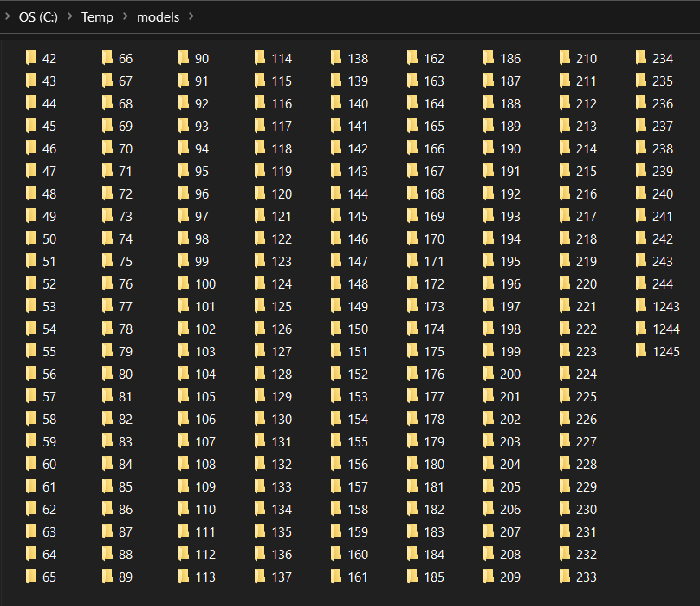Select the folder icon labeled 1245
This screenshot has height=606, width=700.
[x=641, y=351]
